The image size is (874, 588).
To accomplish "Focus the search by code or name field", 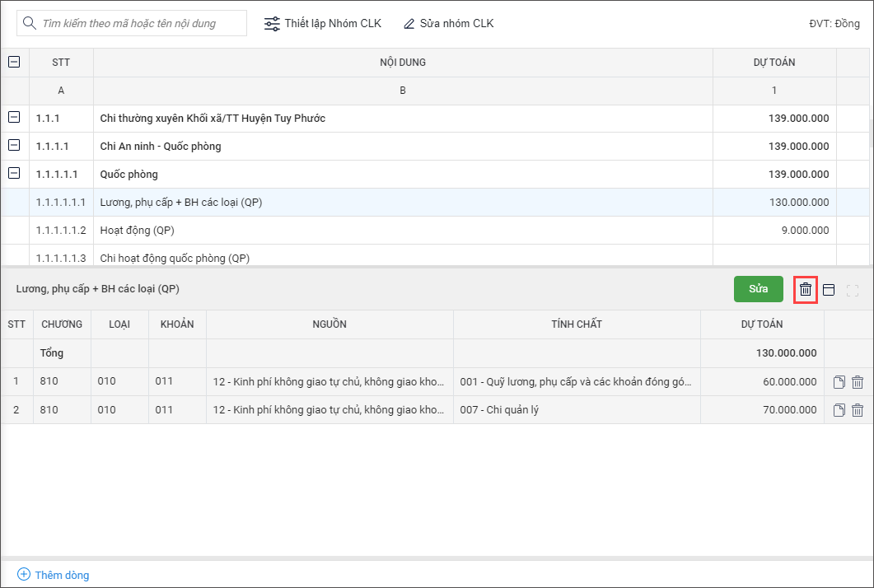I will click(x=140, y=23).
